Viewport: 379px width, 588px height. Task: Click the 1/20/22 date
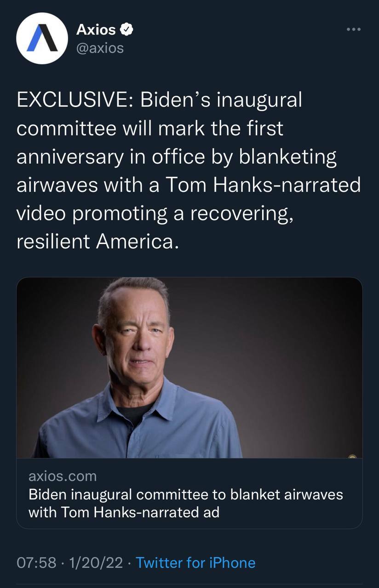[x=96, y=562]
